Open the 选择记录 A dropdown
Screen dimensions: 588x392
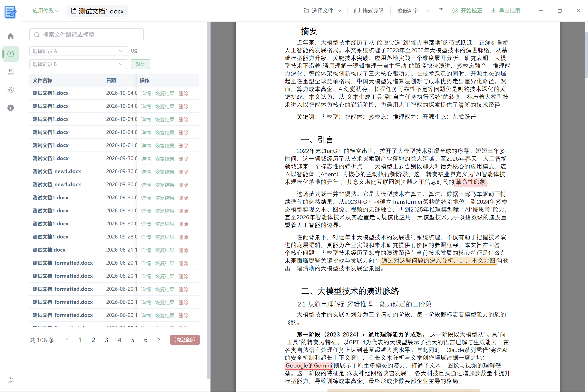[78, 51]
